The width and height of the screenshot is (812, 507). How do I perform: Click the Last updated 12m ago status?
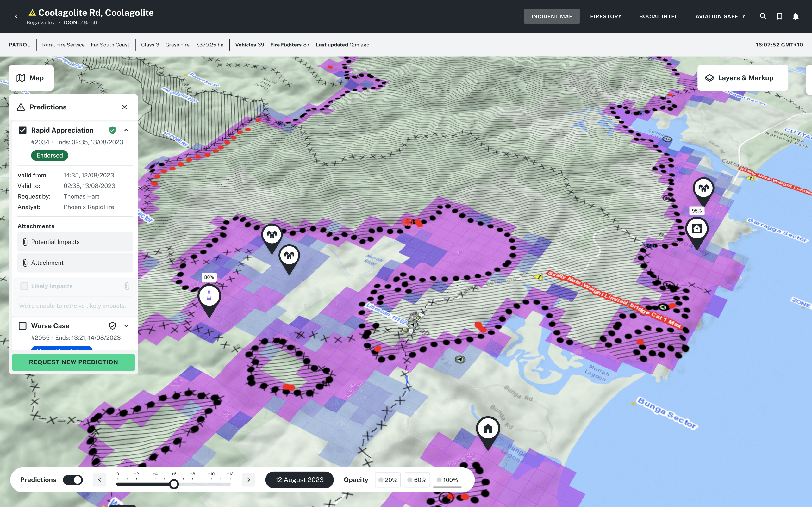(x=342, y=45)
